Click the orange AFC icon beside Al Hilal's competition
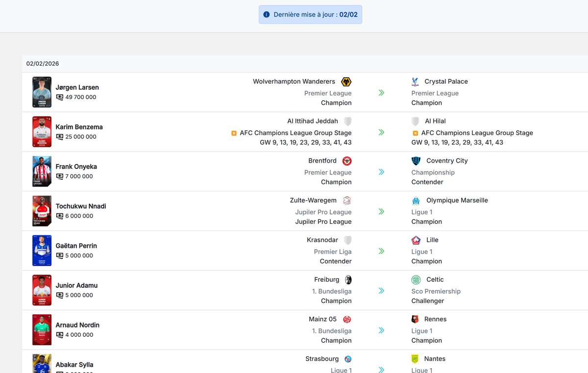This screenshot has height=373, width=588. point(416,133)
